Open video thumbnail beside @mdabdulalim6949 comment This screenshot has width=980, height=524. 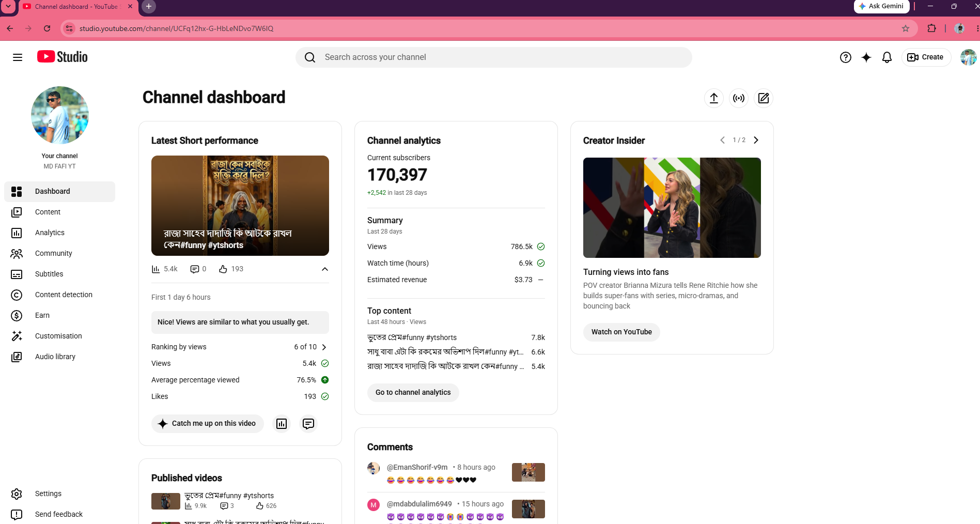coord(528,510)
